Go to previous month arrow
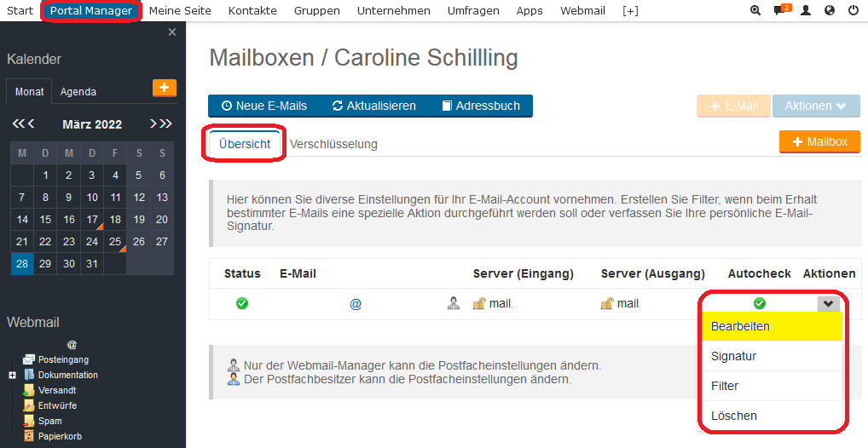The height and width of the screenshot is (448, 868). 31,123
